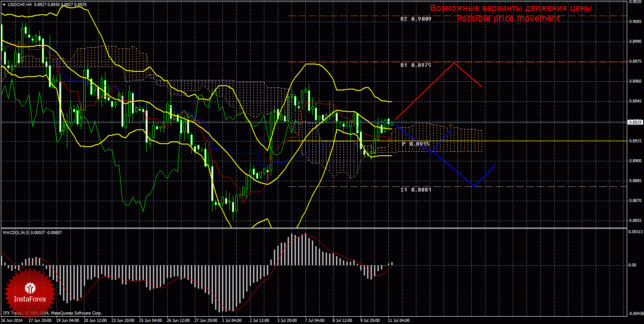
Task: Click price scale value 0.8855
Action: (635, 221)
